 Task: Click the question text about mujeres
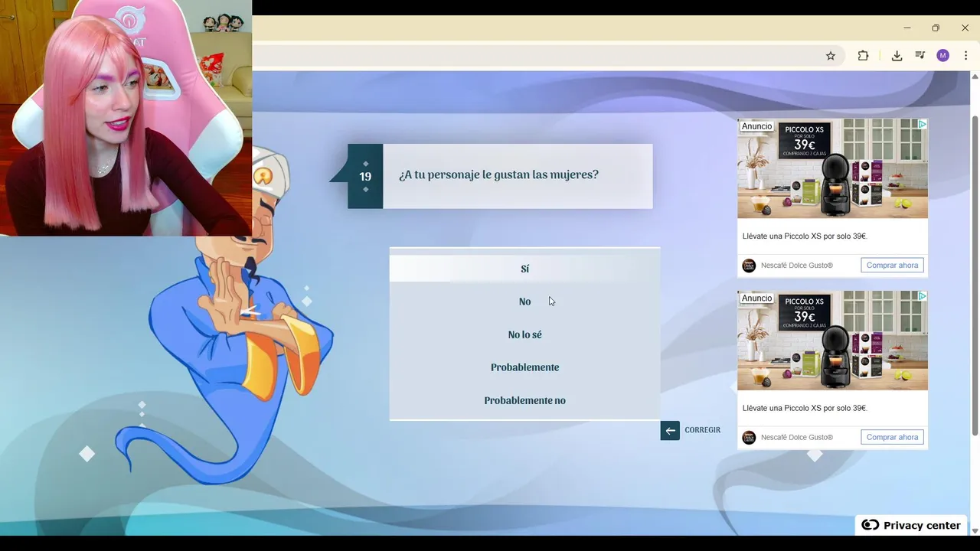point(498,174)
